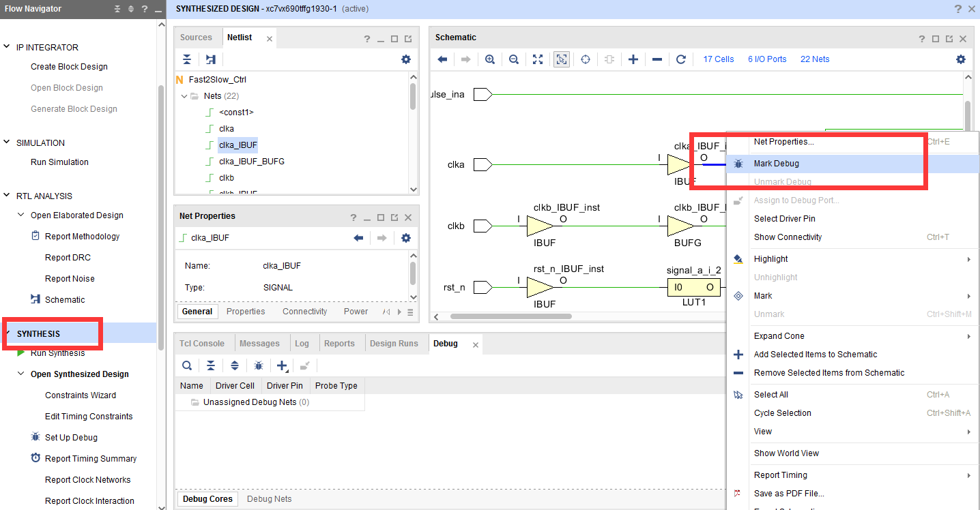Expand all in Debug panel toolbar
Image resolution: width=980 pixels, height=510 pixels.
pyautogui.click(x=235, y=365)
